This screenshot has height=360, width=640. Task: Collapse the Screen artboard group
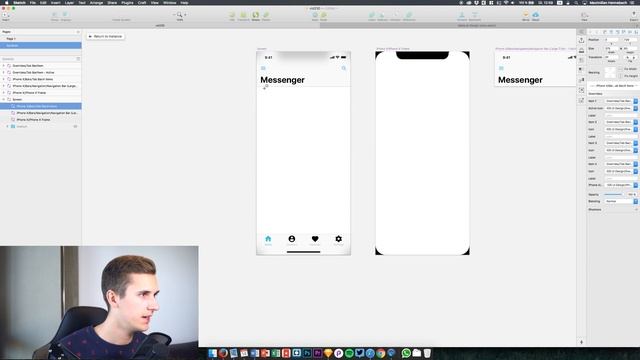[4, 100]
